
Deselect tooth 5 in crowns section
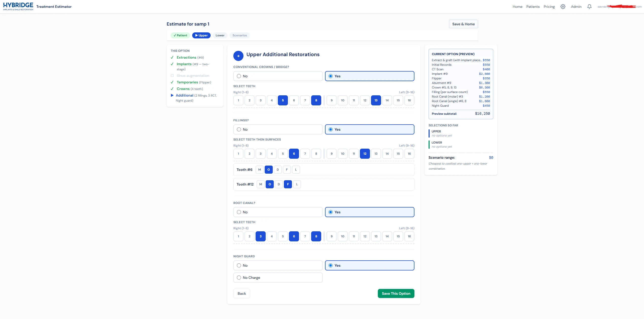coord(283,100)
